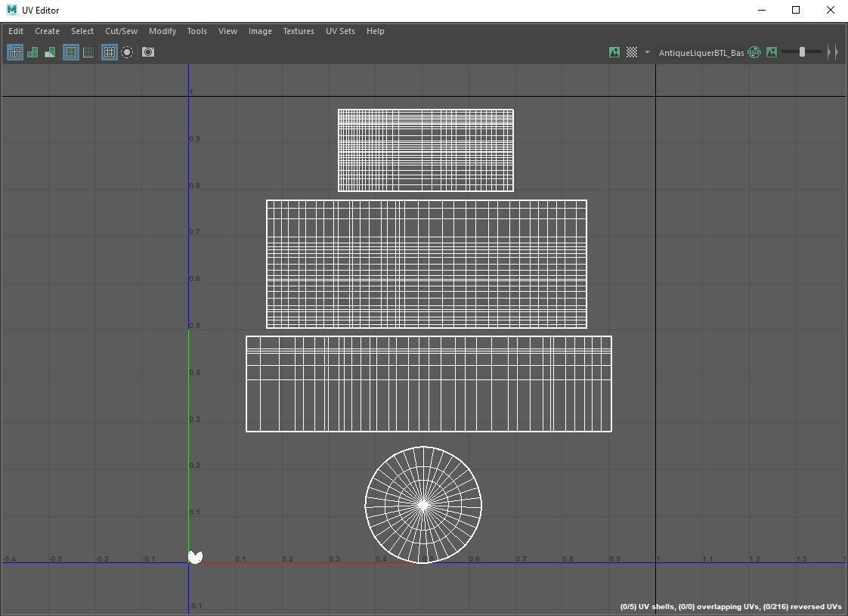Screen dimensions: 848x616
Task: Toggle internal shell borders icon
Action: pyautogui.click(x=88, y=52)
